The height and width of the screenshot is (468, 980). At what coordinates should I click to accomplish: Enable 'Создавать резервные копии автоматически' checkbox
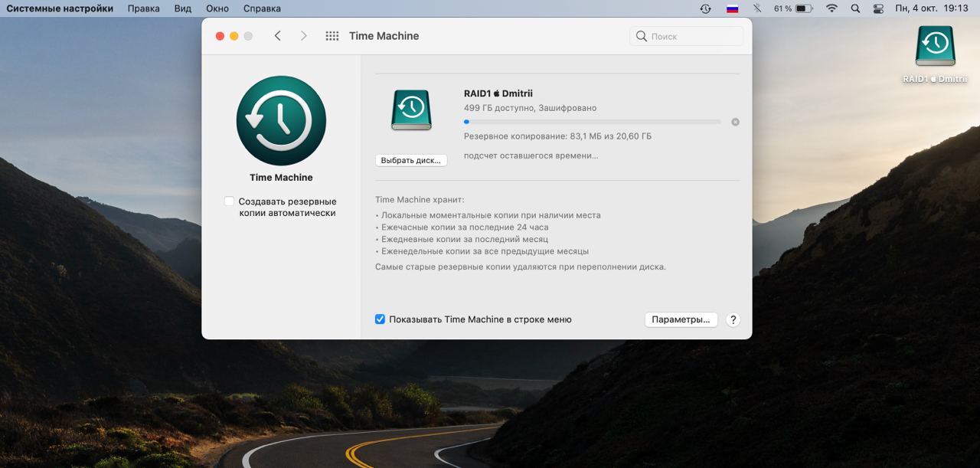tap(229, 201)
